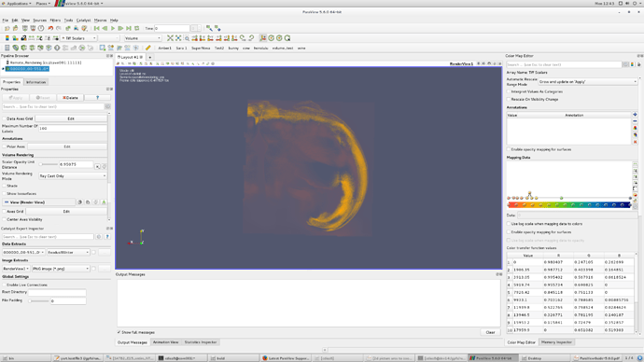Screen dimensions: 644x362
Task: Switch to the Information tab
Action: point(36,82)
